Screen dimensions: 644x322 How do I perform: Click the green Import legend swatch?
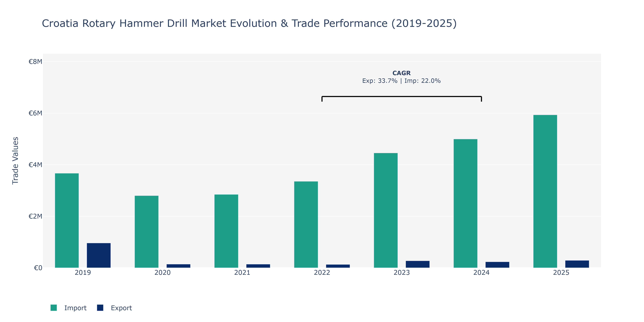pos(54,308)
